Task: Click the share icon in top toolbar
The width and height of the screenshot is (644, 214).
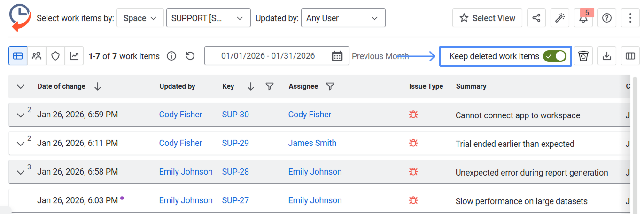Action: [x=536, y=18]
